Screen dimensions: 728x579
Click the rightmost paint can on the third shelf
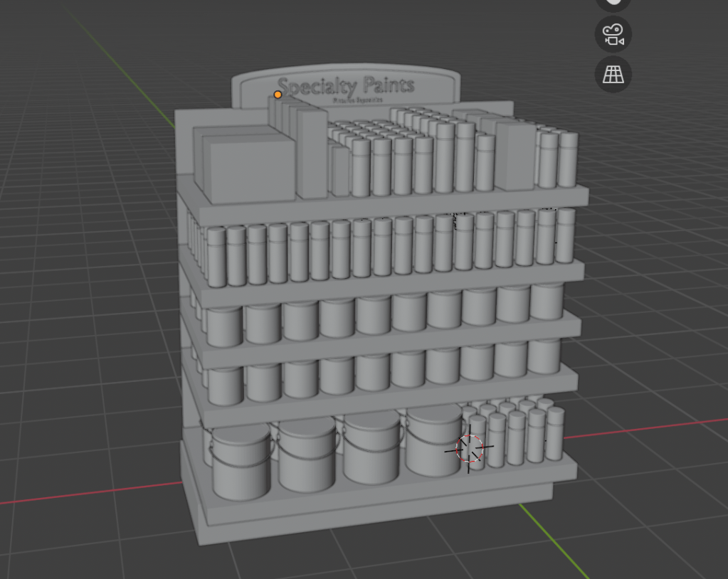click(x=547, y=301)
